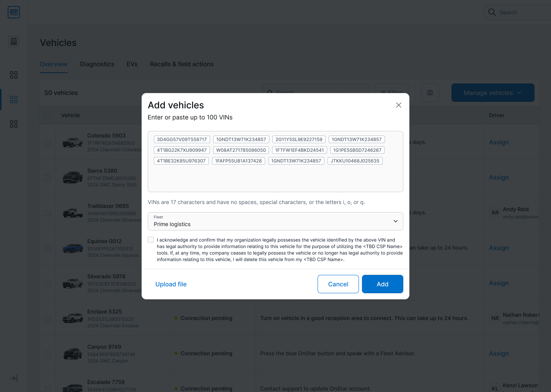Switch to the Overview tab
Image resolution: width=551 pixels, height=392 pixels.
pyautogui.click(x=54, y=64)
